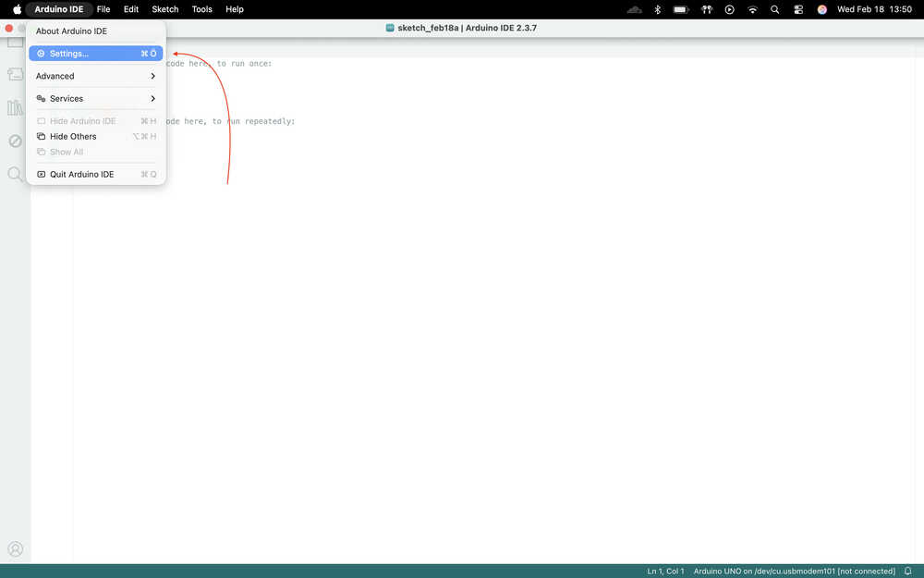Image resolution: width=924 pixels, height=578 pixels.
Task: Open the Debug panel in sidebar
Action: click(16, 141)
